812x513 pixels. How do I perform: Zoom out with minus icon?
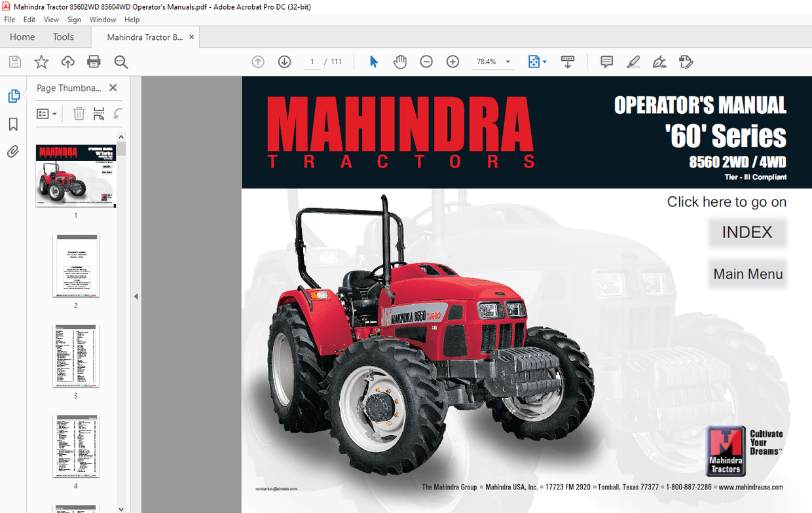426,62
